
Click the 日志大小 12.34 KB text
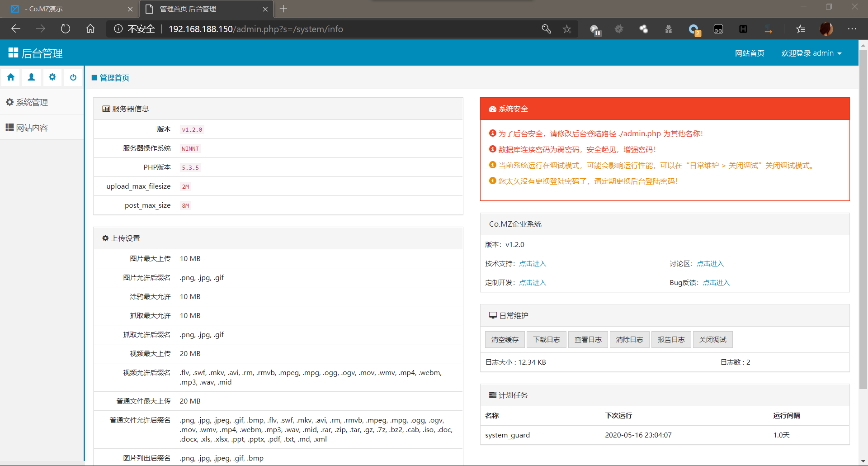coord(515,362)
